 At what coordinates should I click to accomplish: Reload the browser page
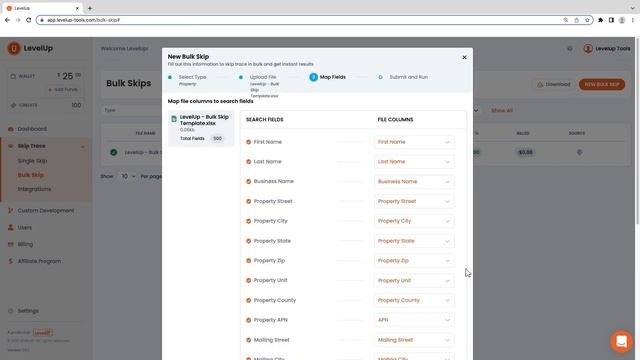pos(29,20)
